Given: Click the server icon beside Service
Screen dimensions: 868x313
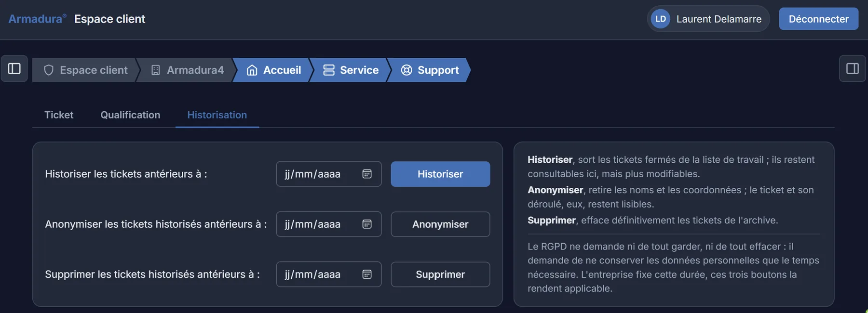Looking at the screenshot, I should point(329,70).
